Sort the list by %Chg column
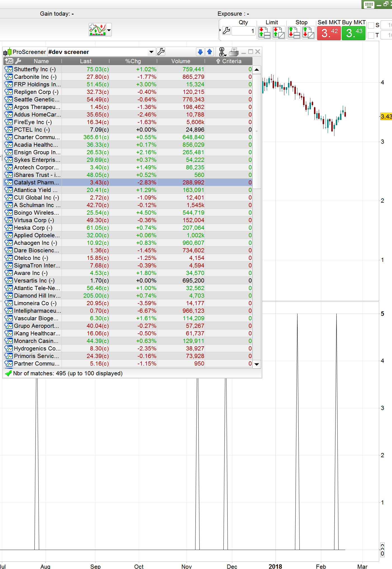The image size is (392, 569). [133, 61]
